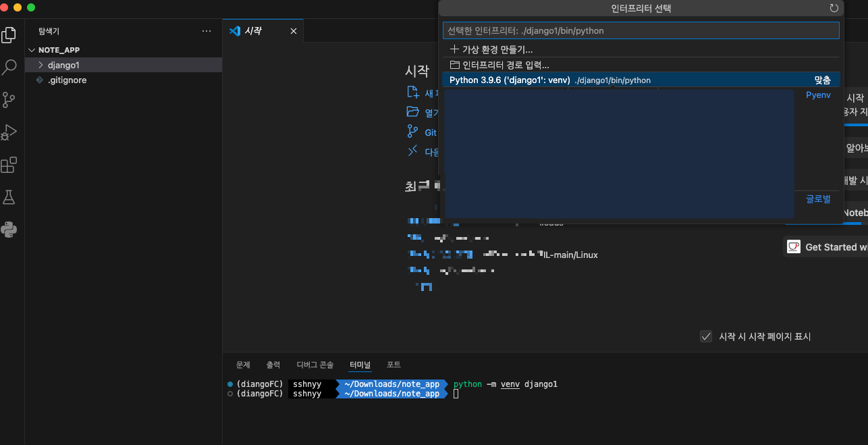868x445 pixels.
Task: Switch to the 터미널 panel tab
Action: [x=360, y=365]
